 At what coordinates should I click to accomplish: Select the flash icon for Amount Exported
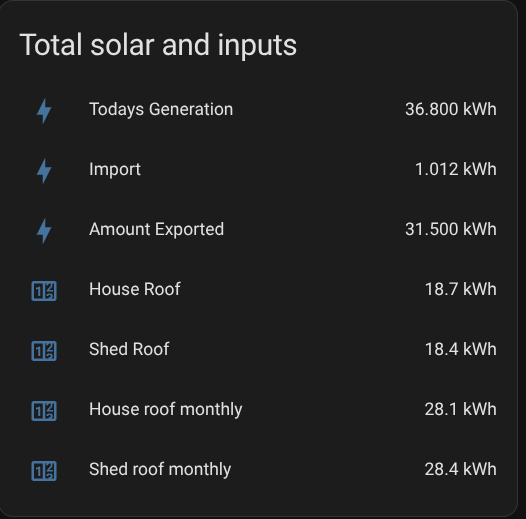pyautogui.click(x=44, y=231)
